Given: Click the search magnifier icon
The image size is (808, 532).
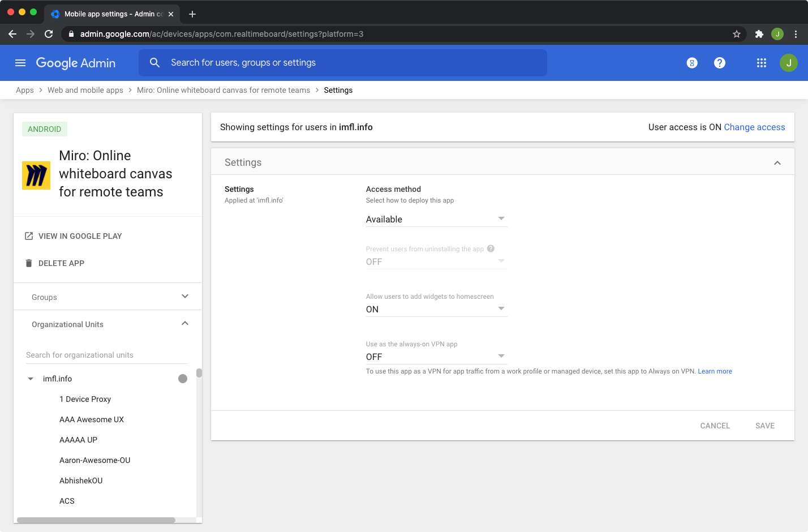Looking at the screenshot, I should (x=154, y=63).
